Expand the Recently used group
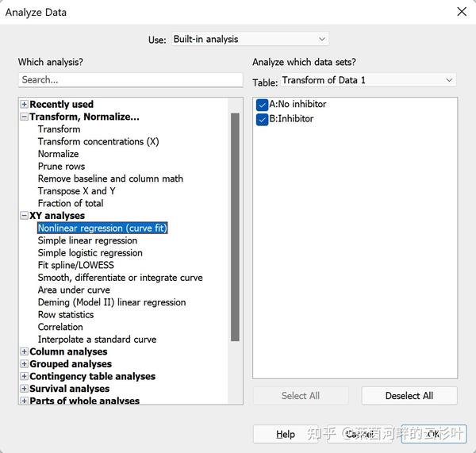 [x=24, y=105]
